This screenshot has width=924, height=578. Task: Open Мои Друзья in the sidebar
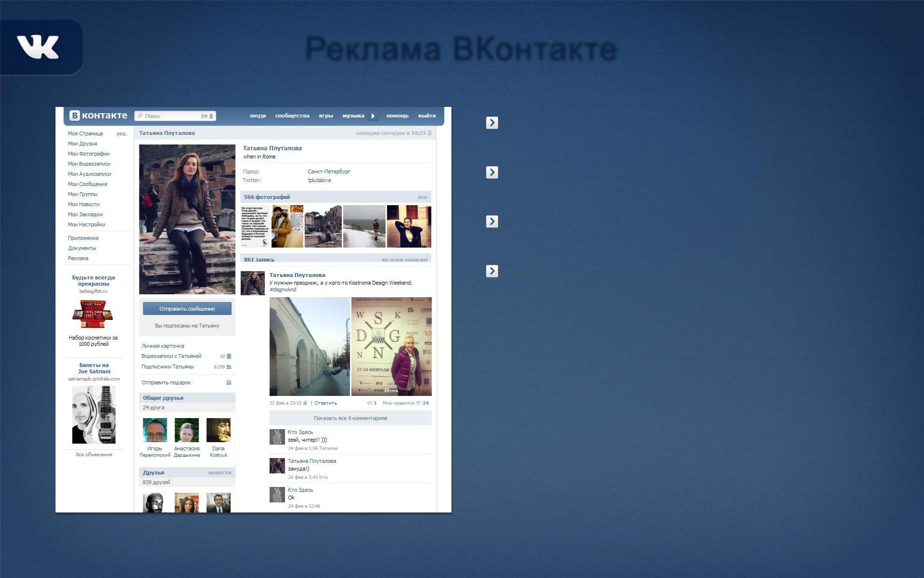coord(82,144)
